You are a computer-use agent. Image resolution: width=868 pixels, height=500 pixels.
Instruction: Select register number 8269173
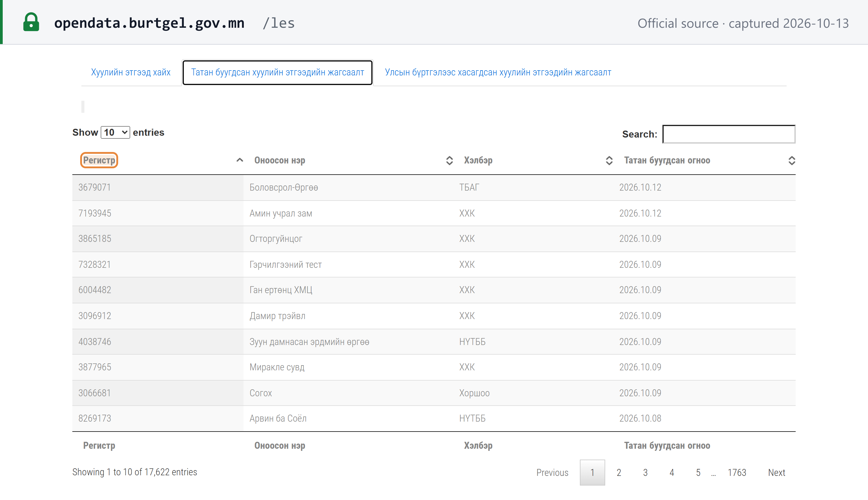coord(95,418)
